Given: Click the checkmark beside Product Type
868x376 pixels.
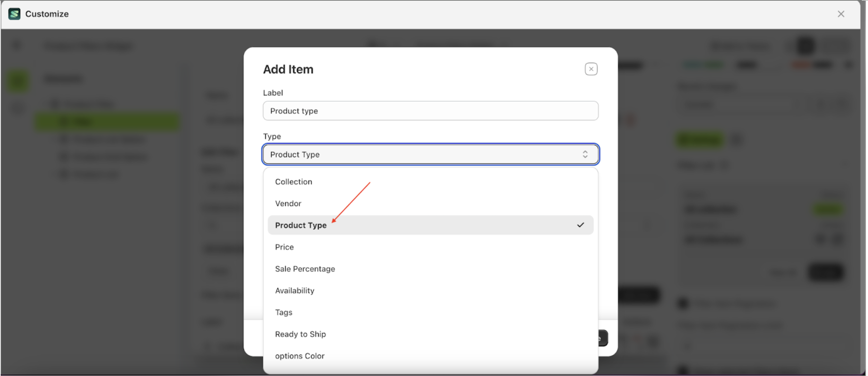Looking at the screenshot, I should point(580,225).
